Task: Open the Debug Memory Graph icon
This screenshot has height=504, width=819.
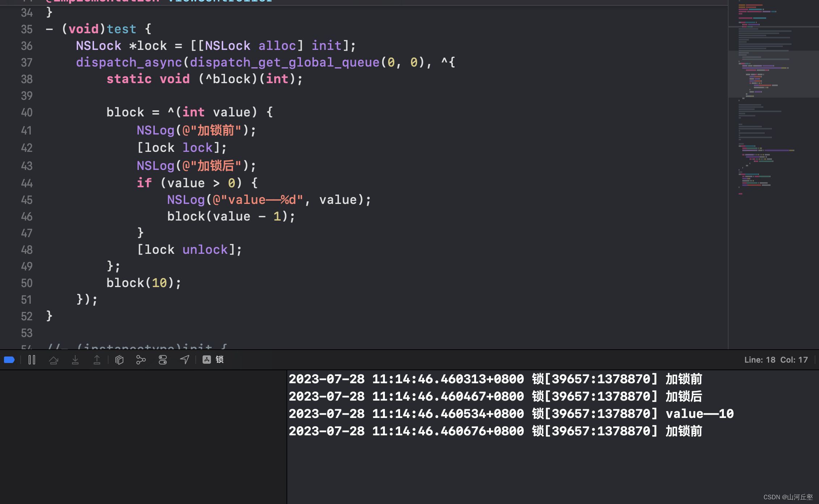Action: [141, 360]
